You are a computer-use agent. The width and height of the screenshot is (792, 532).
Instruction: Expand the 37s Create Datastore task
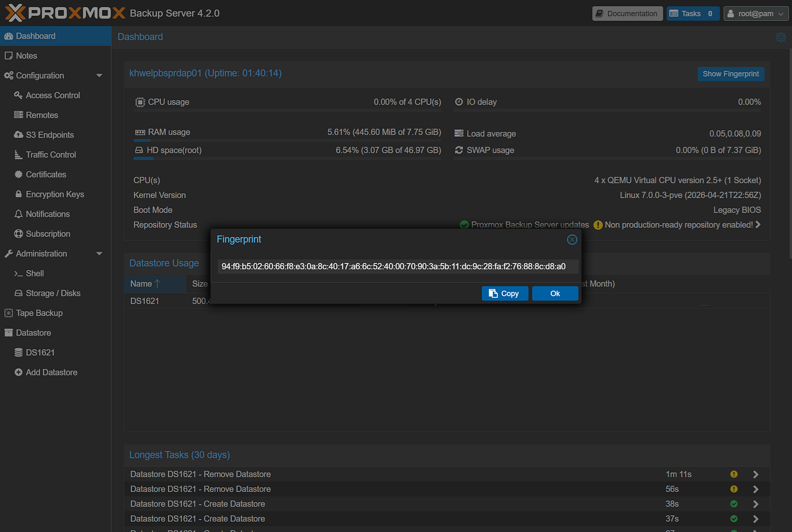[756, 518]
